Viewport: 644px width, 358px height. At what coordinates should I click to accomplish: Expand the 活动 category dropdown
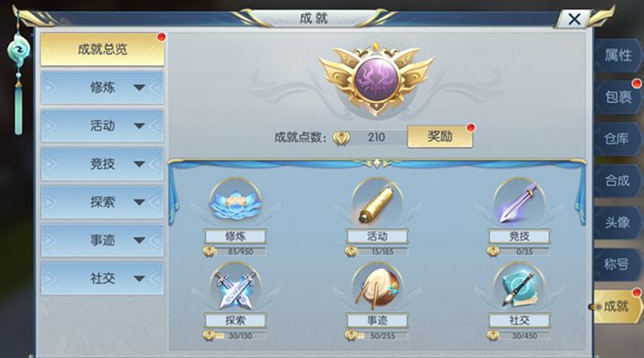[102, 126]
